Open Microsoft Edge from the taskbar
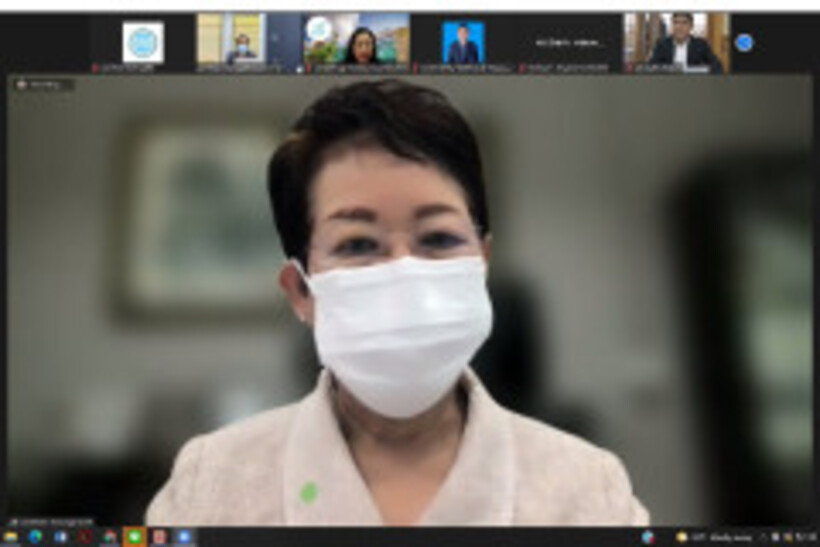 click(35, 537)
